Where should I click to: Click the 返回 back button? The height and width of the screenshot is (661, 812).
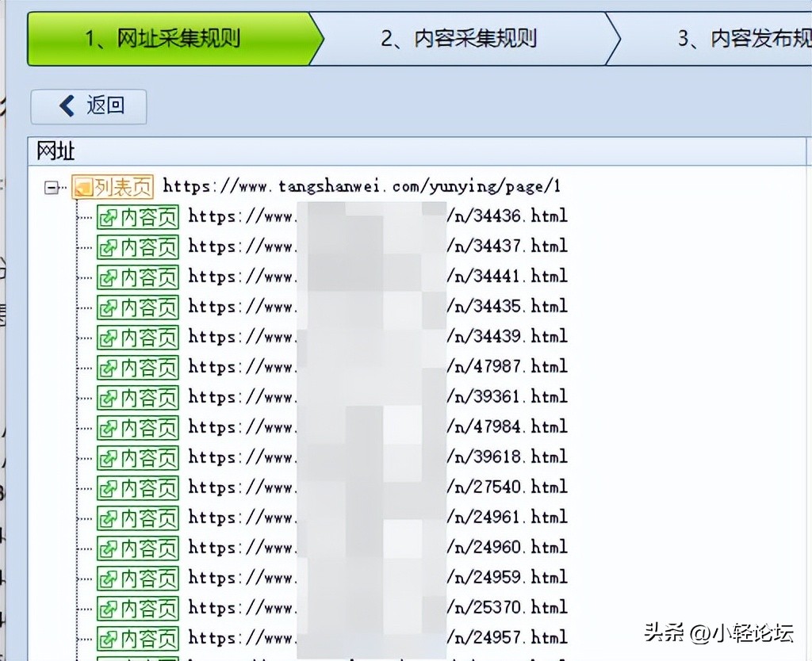click(x=89, y=107)
